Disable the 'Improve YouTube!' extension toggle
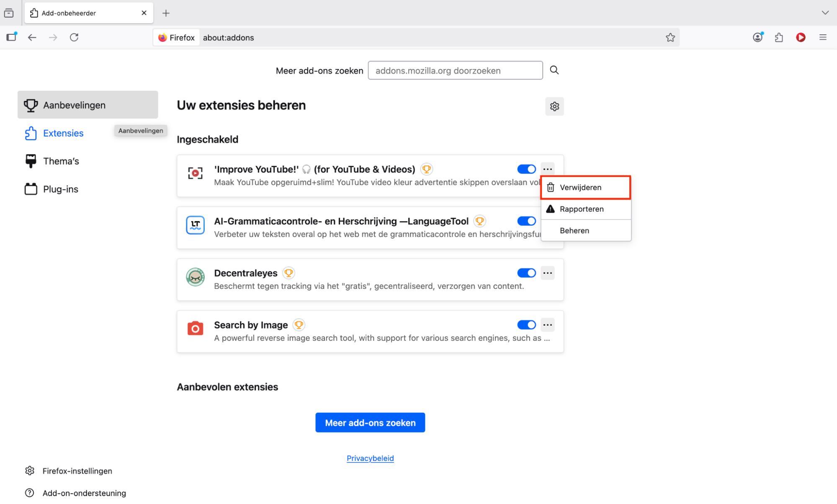Viewport: 837px width, 504px height. point(526,169)
